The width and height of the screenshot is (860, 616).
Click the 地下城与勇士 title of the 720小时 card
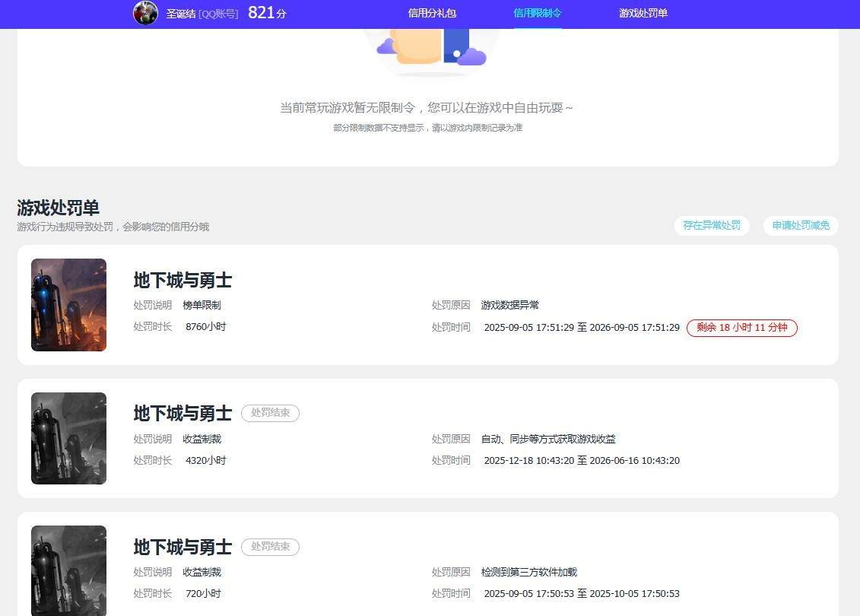[x=182, y=548]
